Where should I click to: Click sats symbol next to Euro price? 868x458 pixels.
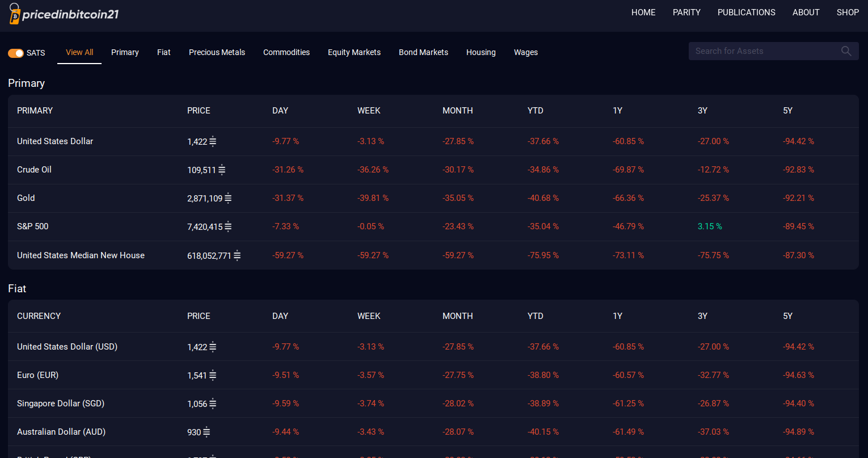click(213, 375)
